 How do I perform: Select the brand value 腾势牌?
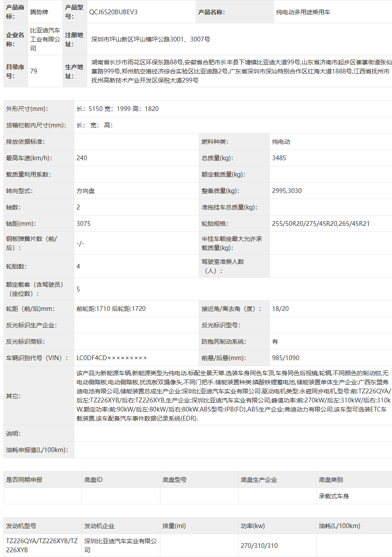pos(40,12)
